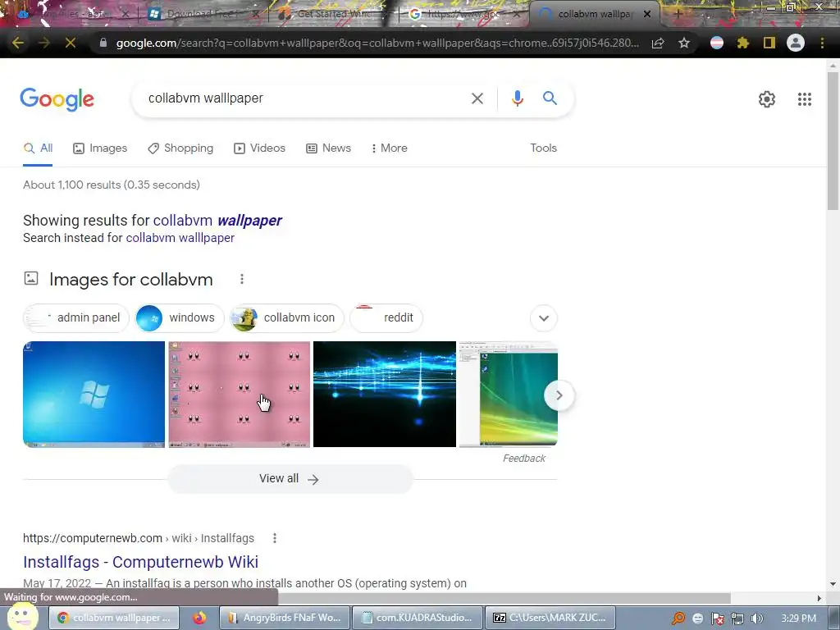Open the blue light streaks thumbnail
The width and height of the screenshot is (840, 630).
point(385,395)
